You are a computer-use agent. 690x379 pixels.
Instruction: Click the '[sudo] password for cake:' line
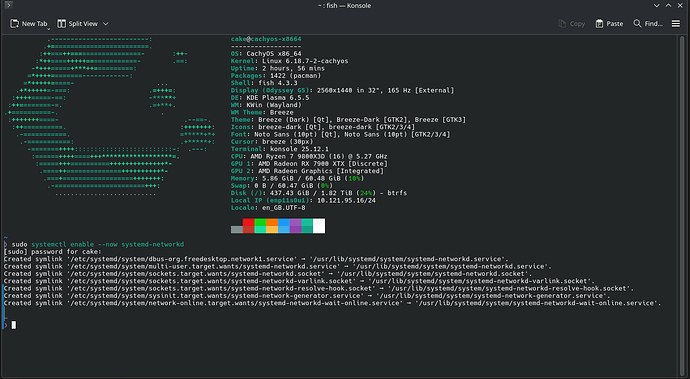point(52,252)
